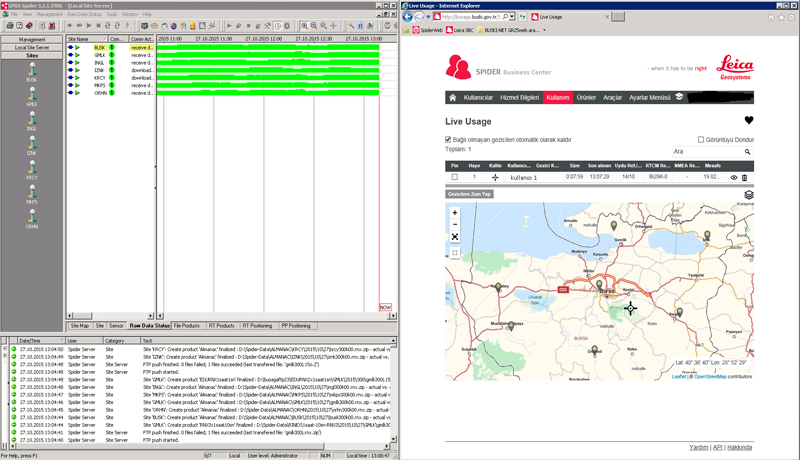Image resolution: width=800 pixels, height=460 pixels.
Task: Enable the 'Görüntüyü Dondur' checkbox
Action: tap(701, 139)
